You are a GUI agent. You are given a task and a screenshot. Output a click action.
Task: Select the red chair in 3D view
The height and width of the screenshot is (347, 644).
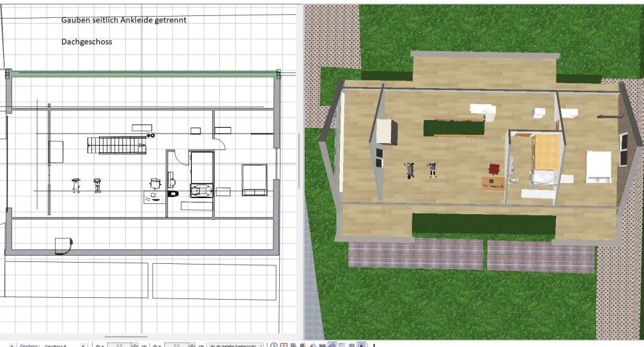[x=493, y=169]
